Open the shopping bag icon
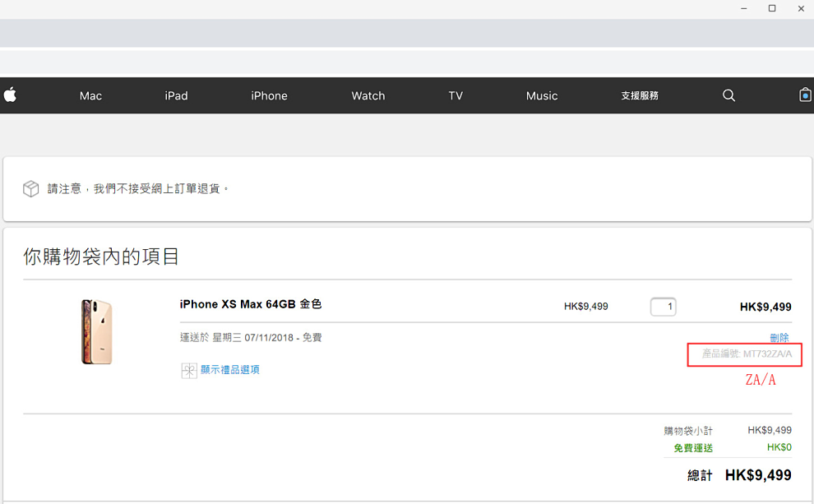Viewport: 814px width, 504px height. pos(805,95)
